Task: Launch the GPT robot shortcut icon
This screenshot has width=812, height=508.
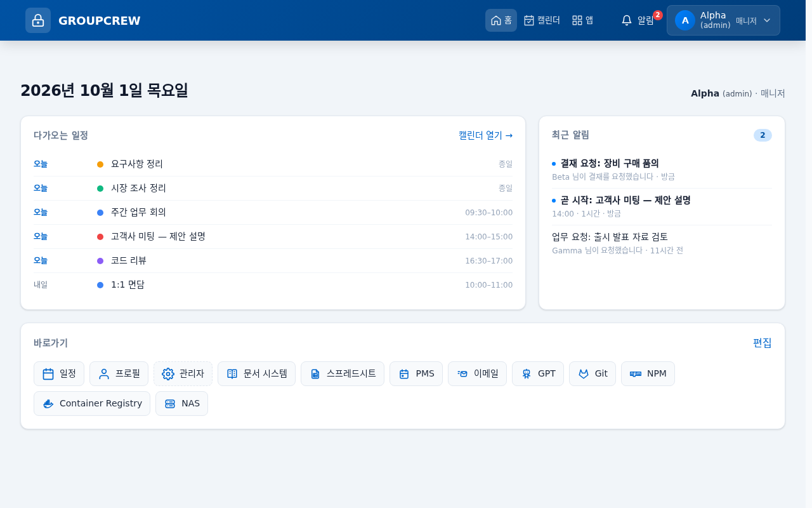Action: click(527, 374)
